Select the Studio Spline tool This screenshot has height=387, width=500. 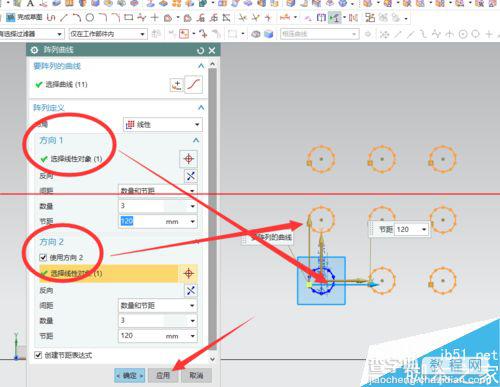click(x=142, y=17)
